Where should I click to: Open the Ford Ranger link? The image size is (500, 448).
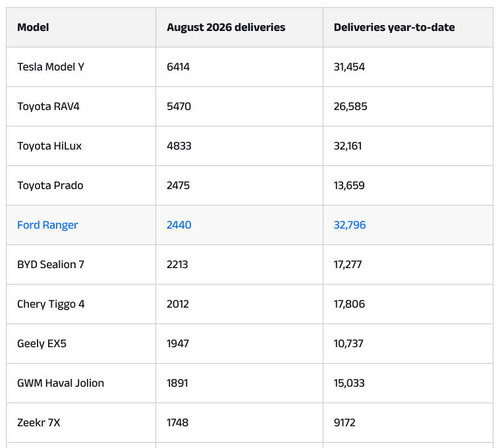click(x=47, y=225)
